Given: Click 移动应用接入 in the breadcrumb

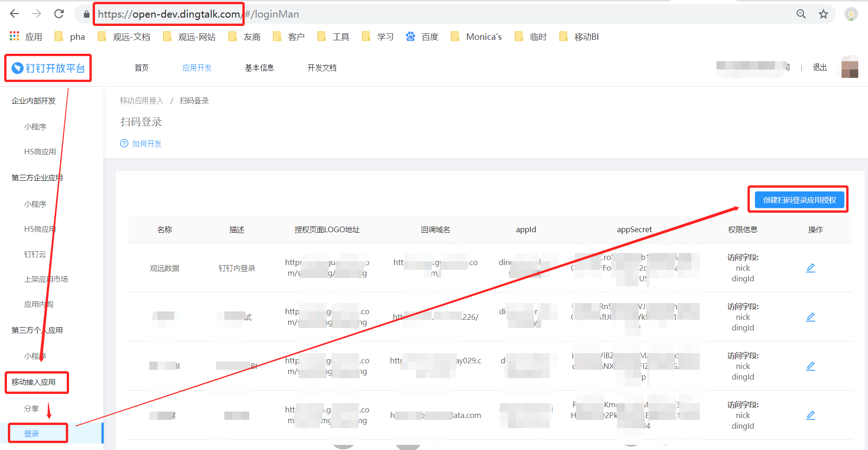Looking at the screenshot, I should (x=142, y=101).
